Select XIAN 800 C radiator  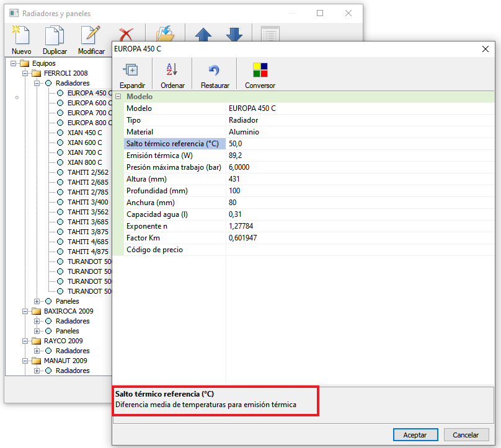(x=85, y=162)
